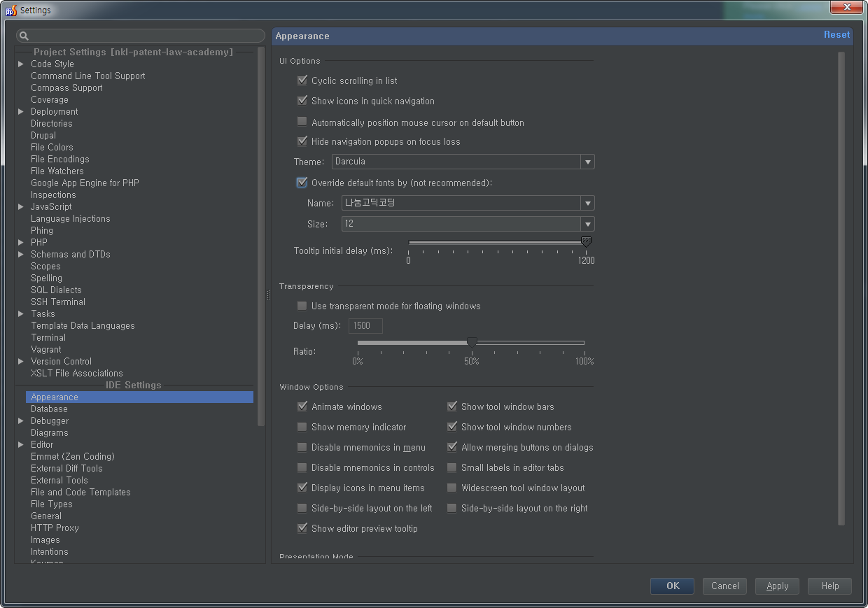Enable Small labels in editor tabs
Screen dimensions: 868x608
click(452, 467)
